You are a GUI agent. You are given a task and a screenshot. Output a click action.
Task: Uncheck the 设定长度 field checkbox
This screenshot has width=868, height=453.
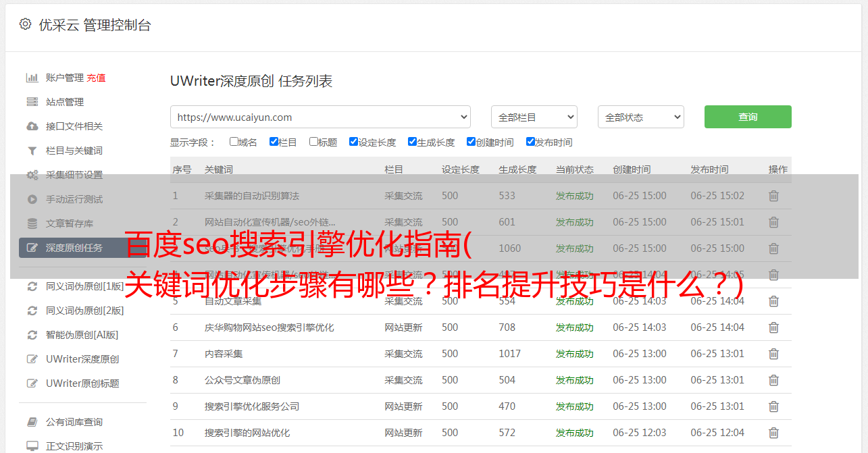click(x=353, y=142)
